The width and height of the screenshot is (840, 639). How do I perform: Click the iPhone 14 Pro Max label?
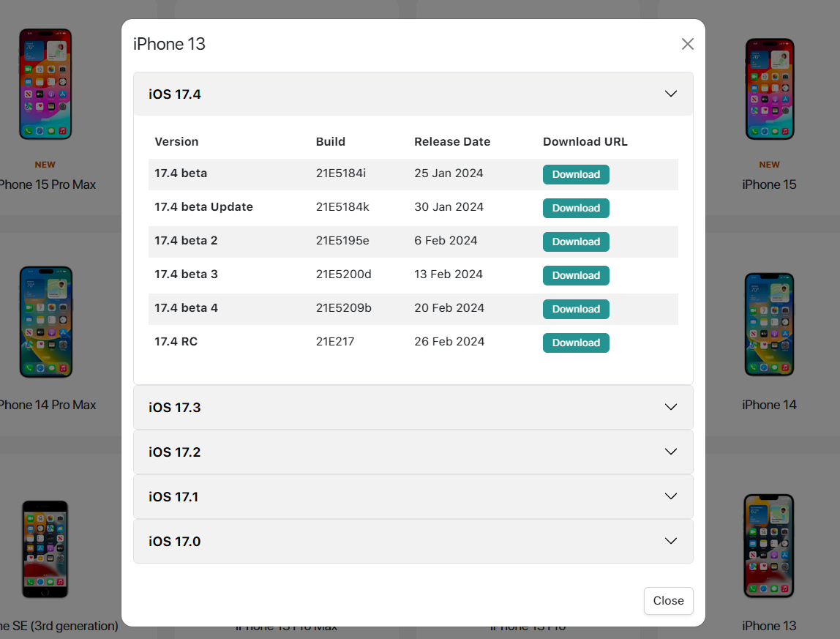coord(47,405)
